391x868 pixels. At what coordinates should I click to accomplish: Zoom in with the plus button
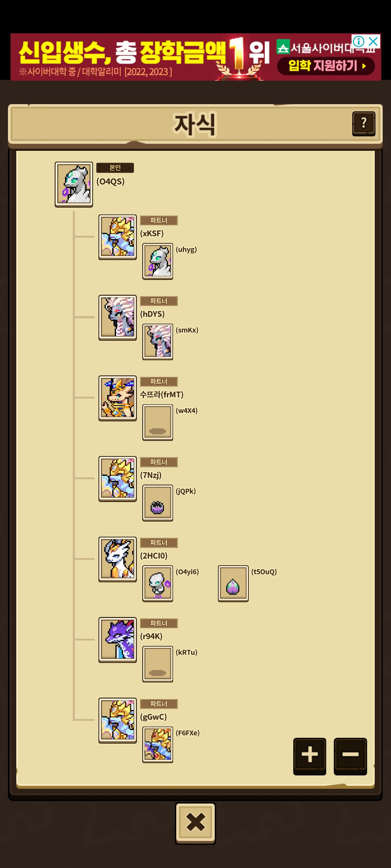pos(310,756)
